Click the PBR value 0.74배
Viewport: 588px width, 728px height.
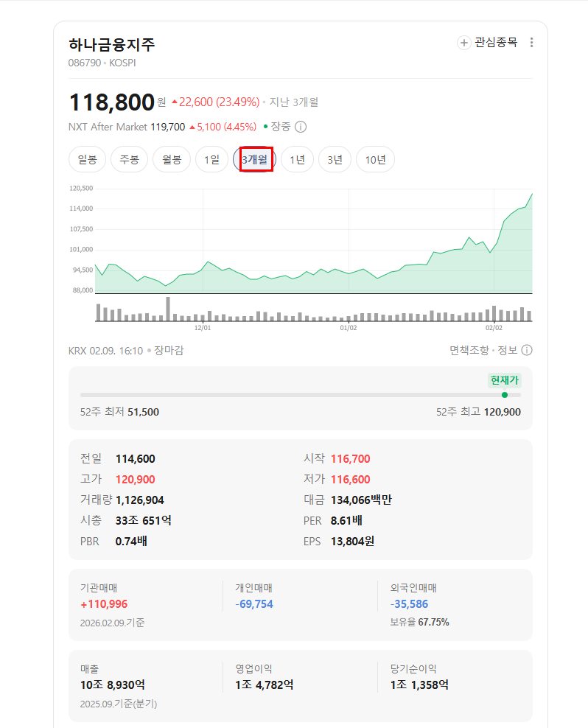click(x=131, y=542)
